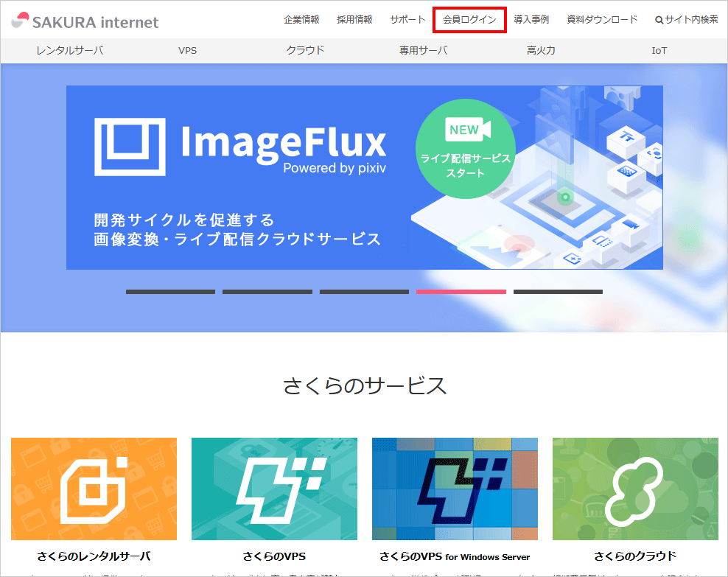Click the さくらのサービス heading

pyautogui.click(x=365, y=385)
